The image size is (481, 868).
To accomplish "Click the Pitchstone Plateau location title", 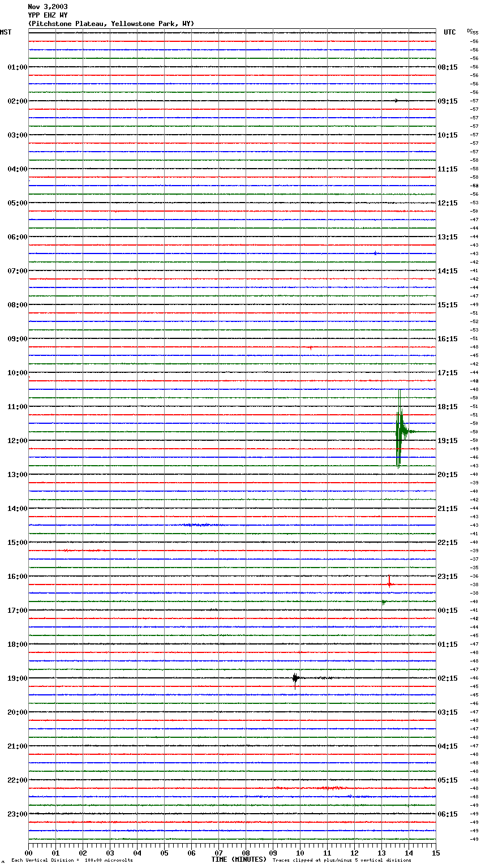I will pos(111,24).
